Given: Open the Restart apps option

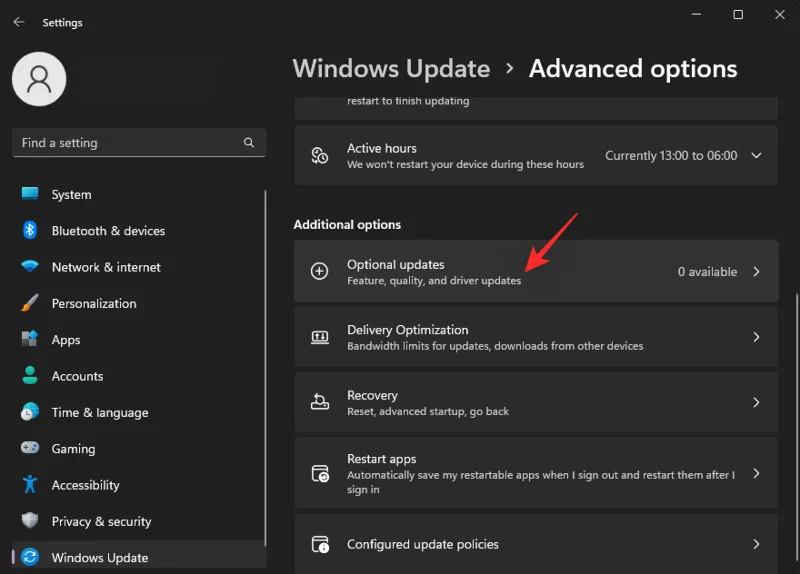Looking at the screenshot, I should 536,473.
